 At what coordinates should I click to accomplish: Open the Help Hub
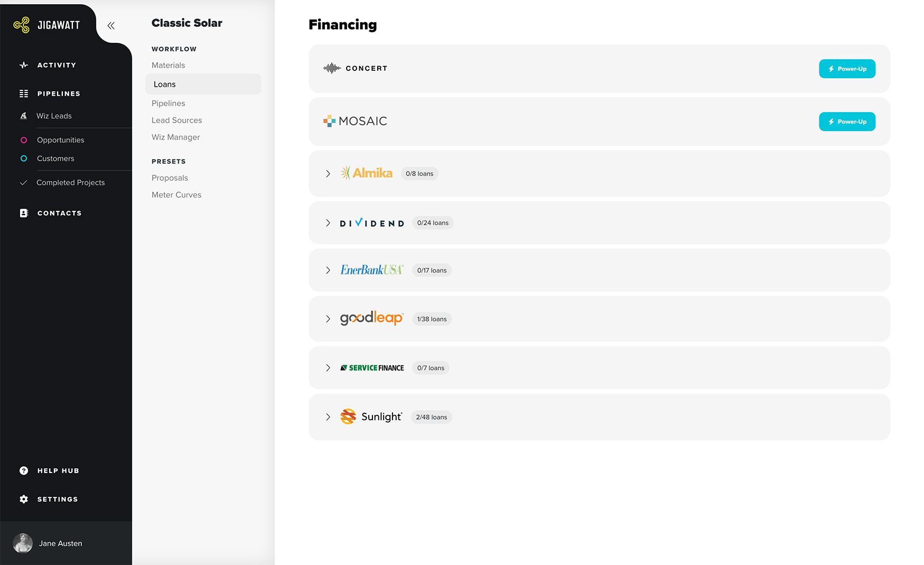[x=58, y=470]
